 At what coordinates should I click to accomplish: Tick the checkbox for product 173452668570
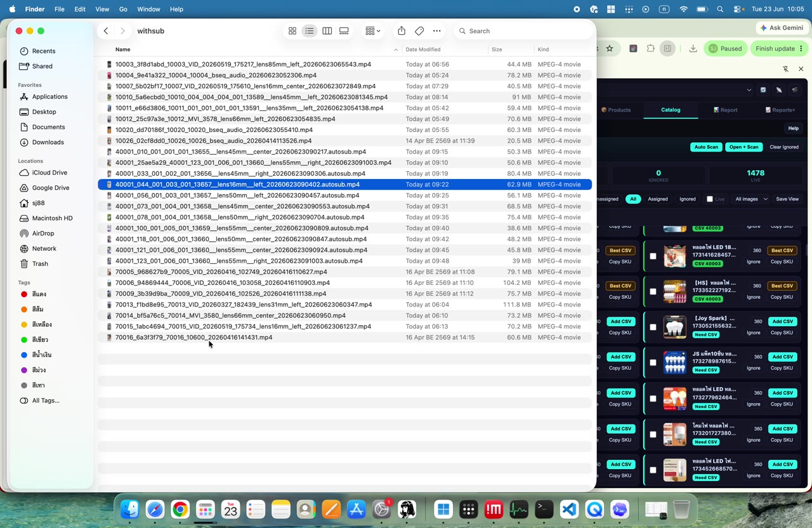[653, 470]
